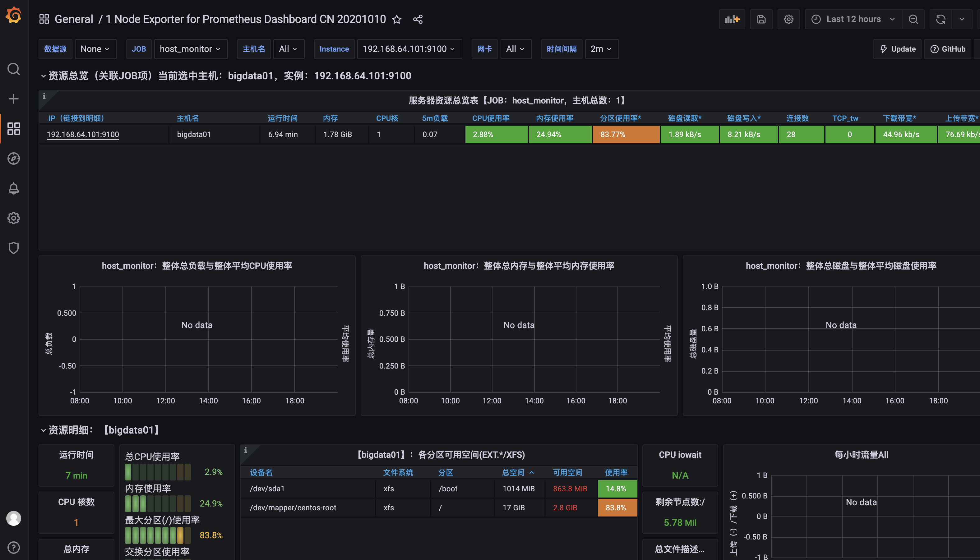Click 最大分区(/)使用率 bar gauge
The width and height of the screenshot is (980, 560).
point(158,535)
